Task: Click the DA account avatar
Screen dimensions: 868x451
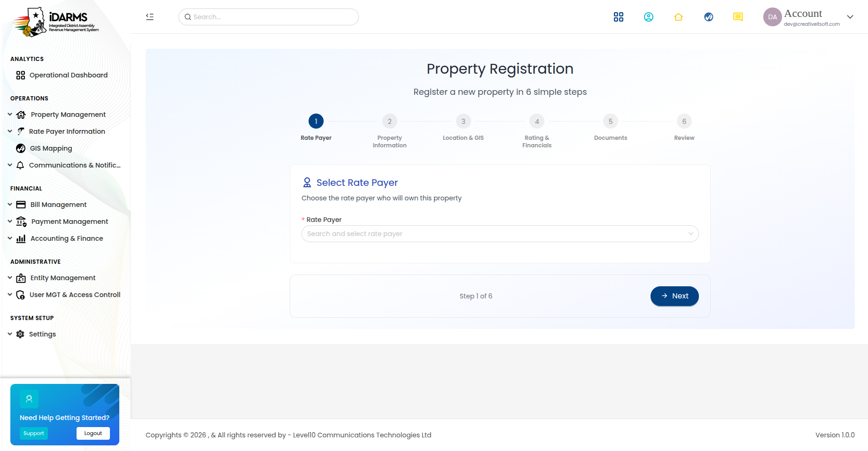Action: pyautogui.click(x=772, y=17)
